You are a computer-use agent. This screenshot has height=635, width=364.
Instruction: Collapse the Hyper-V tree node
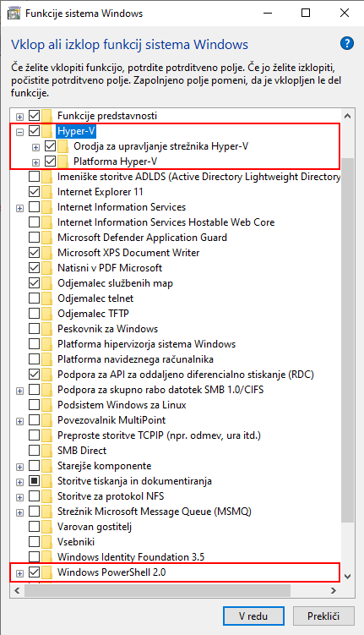coord(19,132)
